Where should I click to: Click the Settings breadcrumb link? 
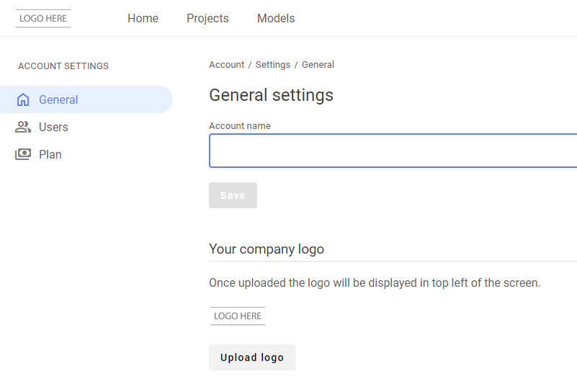273,65
